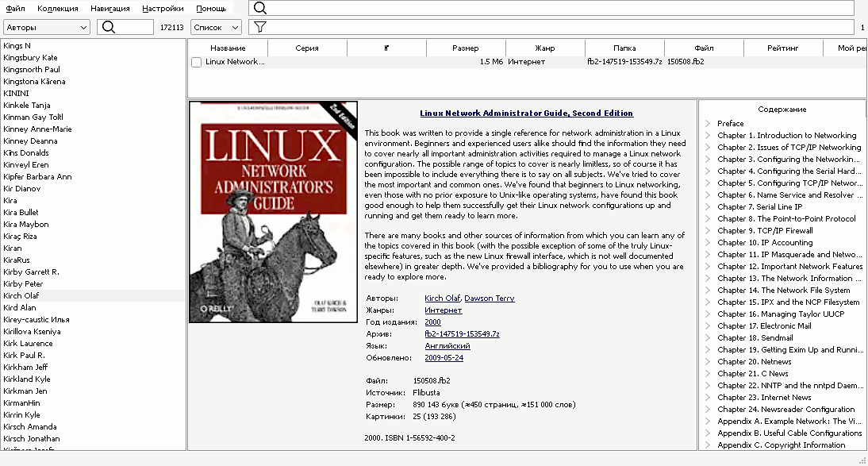Expand Chapter 21. C News
Image resolution: width=868 pixels, height=466 pixels.
point(708,373)
